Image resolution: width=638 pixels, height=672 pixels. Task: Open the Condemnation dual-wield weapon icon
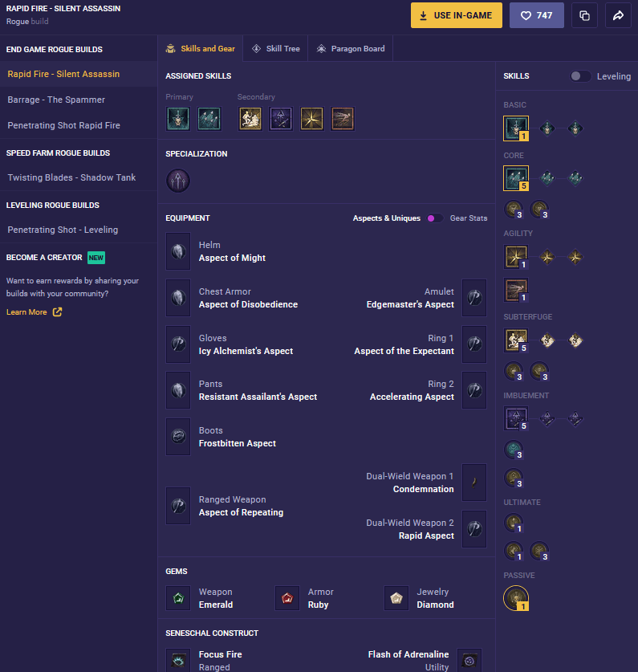point(474,483)
